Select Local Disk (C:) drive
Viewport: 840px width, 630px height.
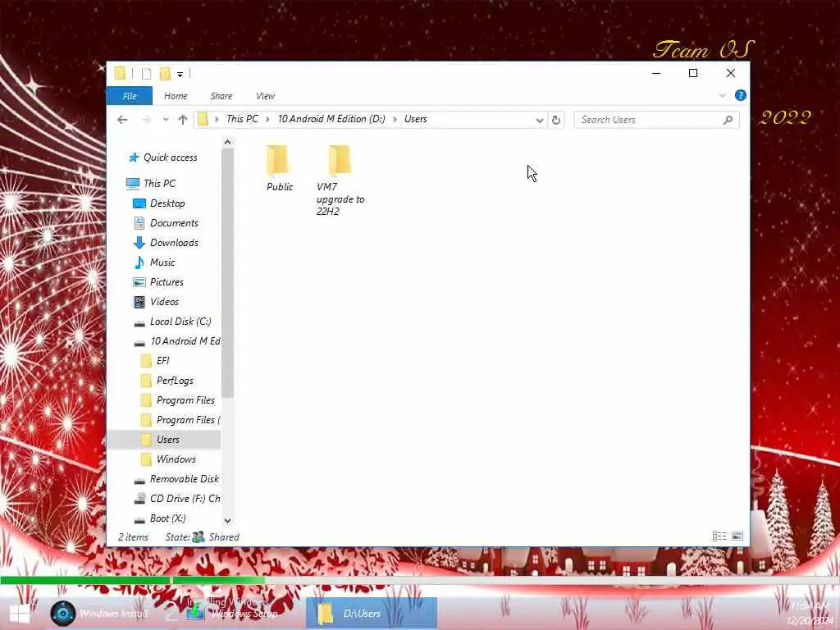click(172, 322)
